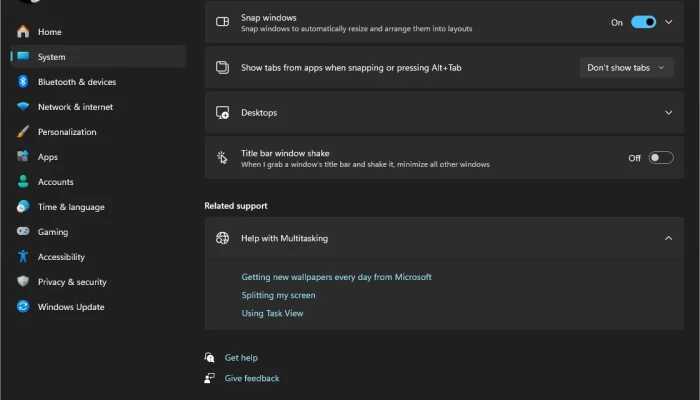Enable the Title bar window shake toggle
700x400 pixels.
661,158
